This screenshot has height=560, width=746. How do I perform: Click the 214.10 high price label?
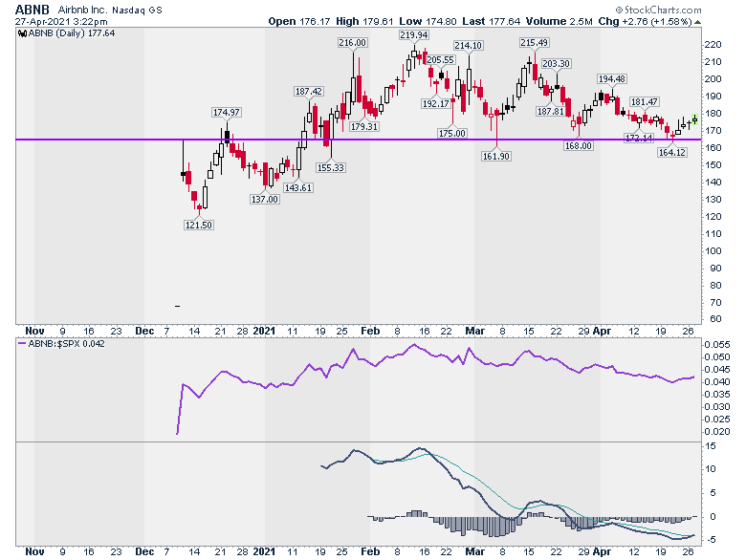(468, 46)
